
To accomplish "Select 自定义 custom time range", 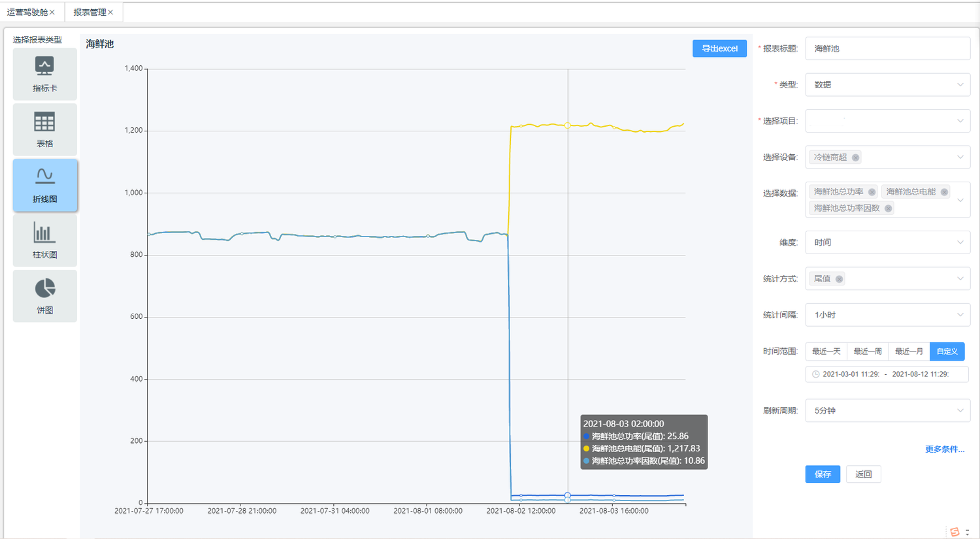I will [947, 351].
